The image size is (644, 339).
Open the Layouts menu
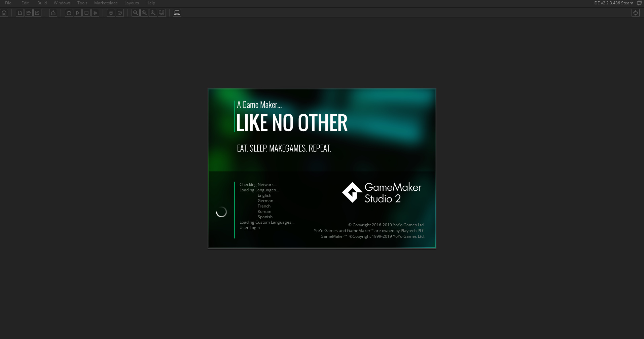[x=132, y=3]
